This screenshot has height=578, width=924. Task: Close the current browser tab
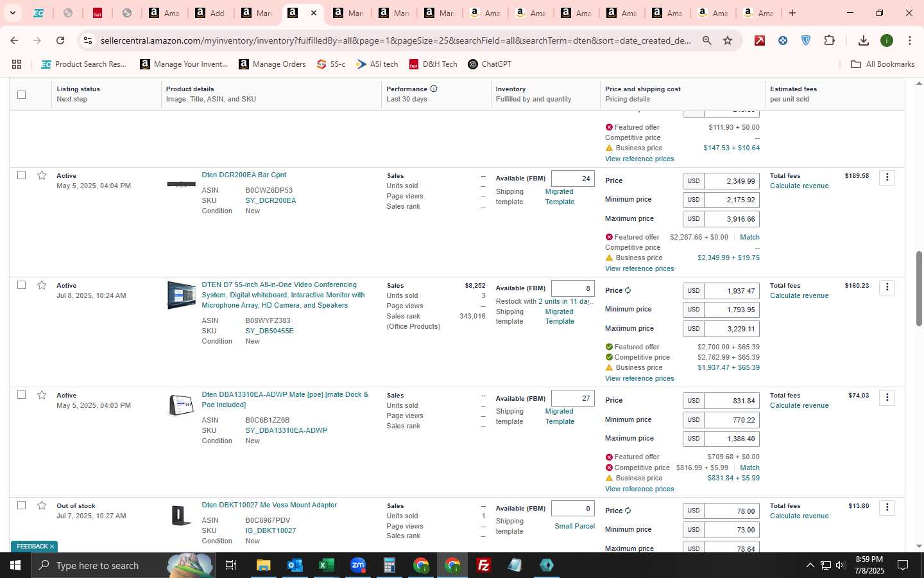tap(314, 13)
